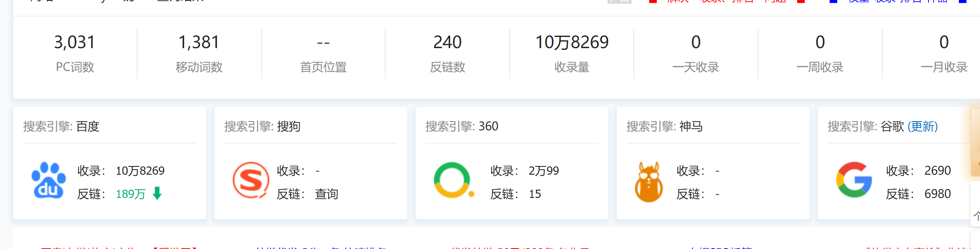The height and width of the screenshot is (249, 980).
Task: Click the scroll-to-top arrow at right edge
Action: coord(976,216)
